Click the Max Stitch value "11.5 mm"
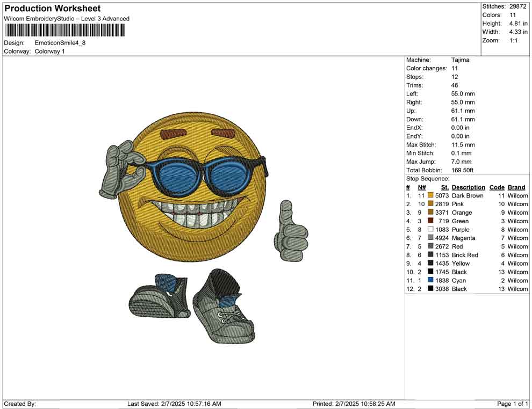Image resolution: width=532 pixels, height=409 pixels. 463,145
